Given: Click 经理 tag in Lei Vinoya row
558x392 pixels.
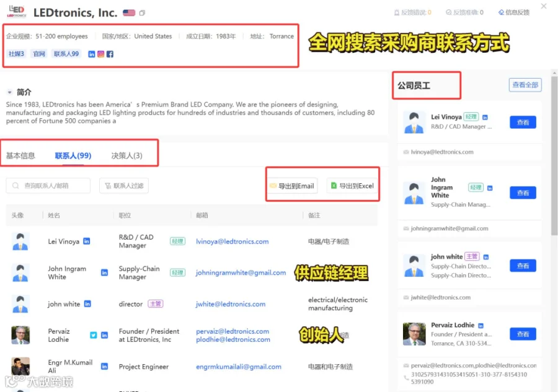Looking at the screenshot, I should pos(177,242).
